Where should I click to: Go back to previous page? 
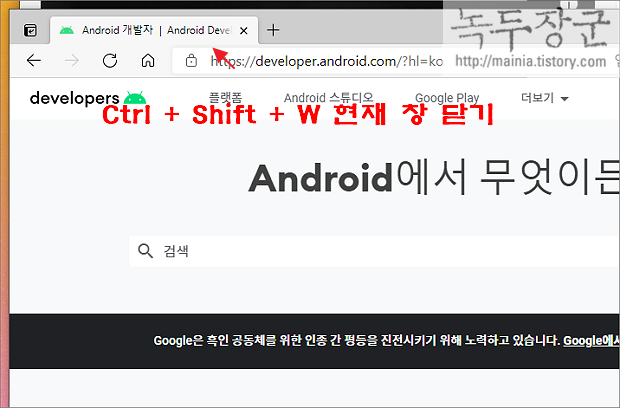click(34, 61)
